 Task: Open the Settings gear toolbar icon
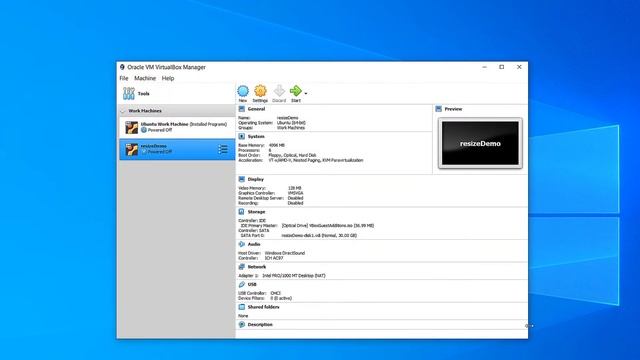260,91
